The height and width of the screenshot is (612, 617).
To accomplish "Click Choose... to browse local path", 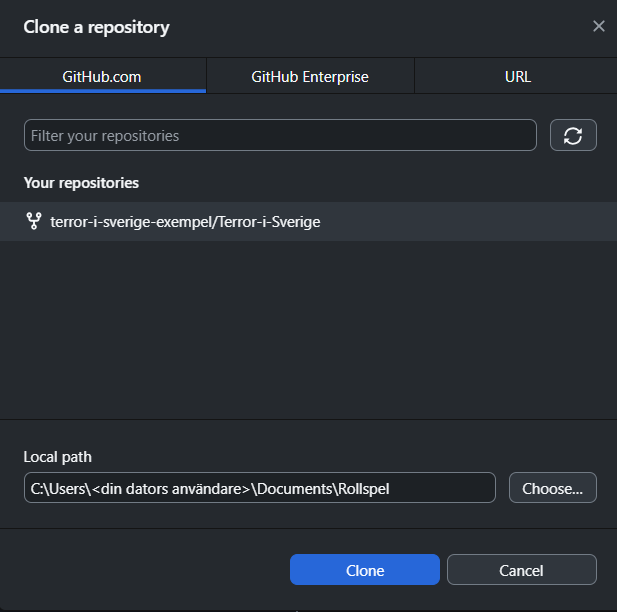I will click(552, 488).
